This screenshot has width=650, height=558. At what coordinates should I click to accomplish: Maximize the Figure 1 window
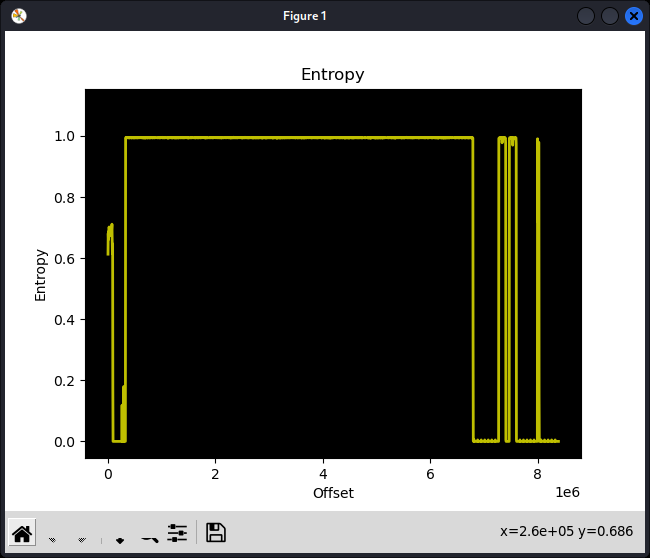pyautogui.click(x=609, y=15)
